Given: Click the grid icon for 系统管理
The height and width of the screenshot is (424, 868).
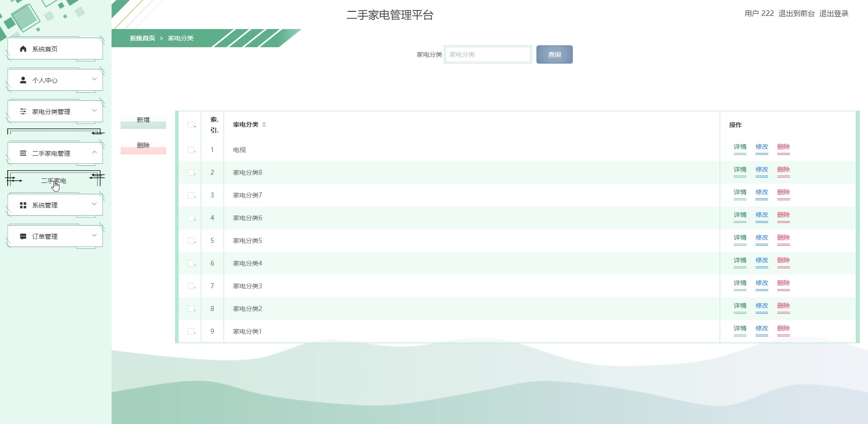Looking at the screenshot, I should (x=23, y=205).
